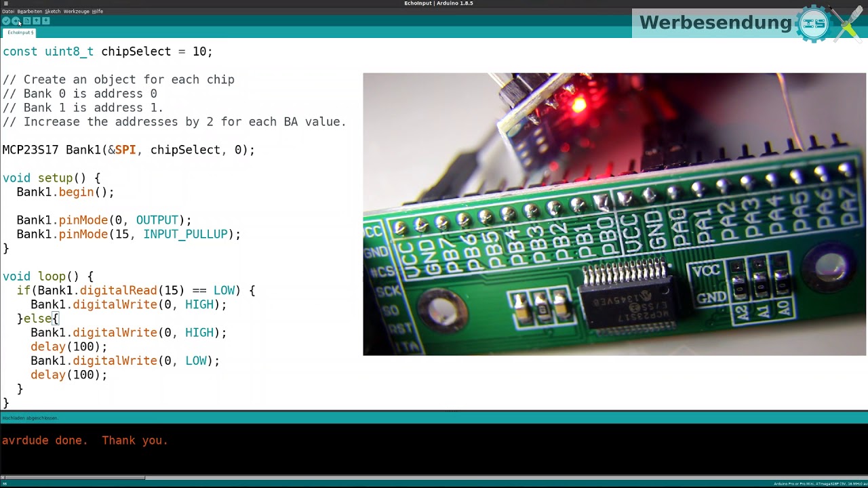Viewport: 868px width, 488px height.
Task: Create a new sketch with the page icon
Action: [27, 21]
